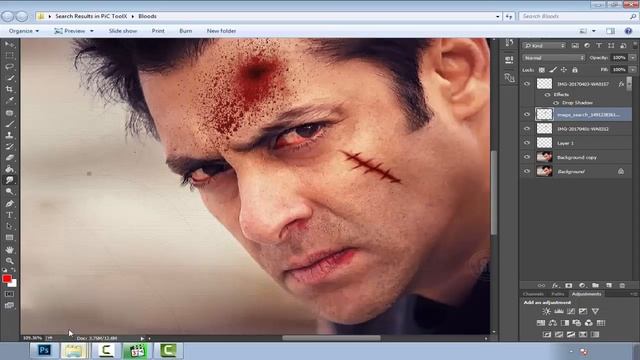The height and width of the screenshot is (360, 640).
Task: Select the Clone Stamp tool
Action: [9, 135]
